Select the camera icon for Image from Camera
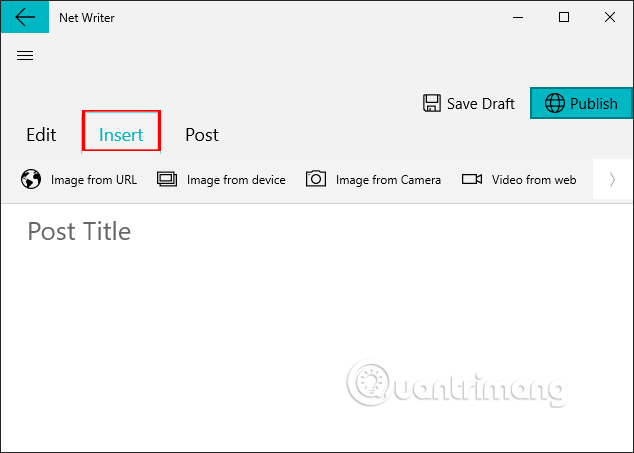The height and width of the screenshot is (453, 634). coord(316,178)
